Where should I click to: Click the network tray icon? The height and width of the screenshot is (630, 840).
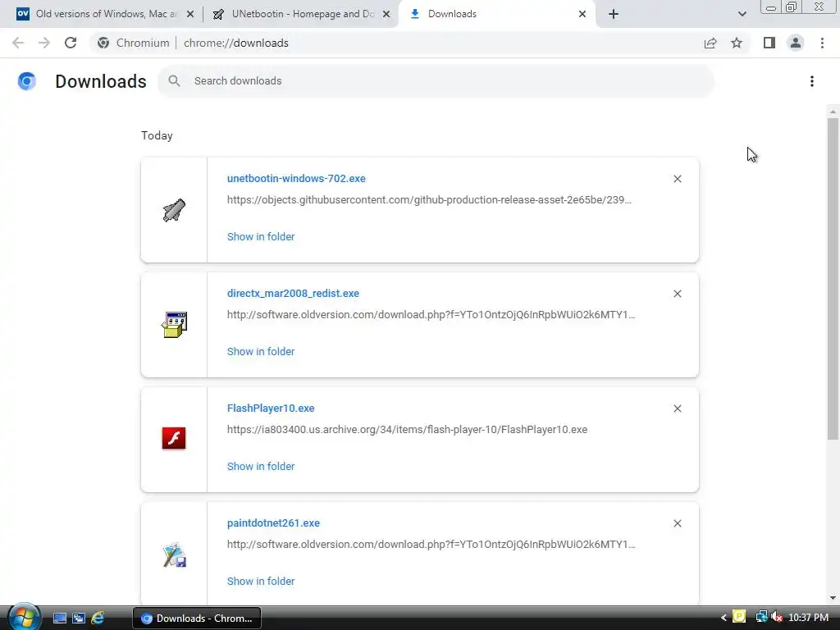[x=761, y=617]
